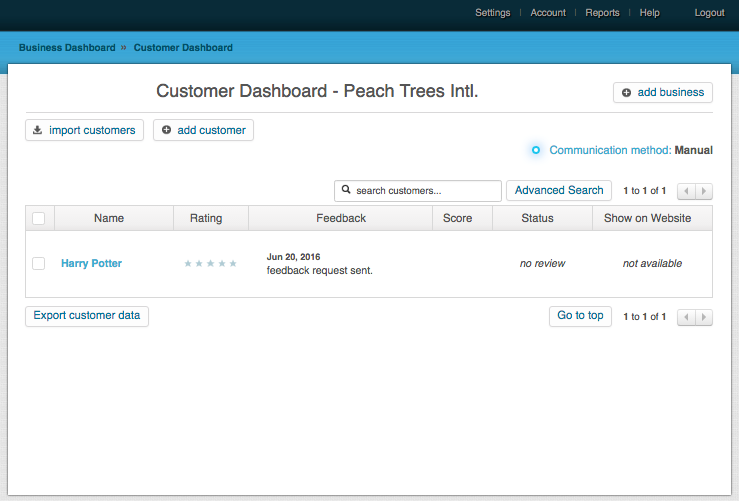The image size is (739, 501).
Task: Check the Harry Potter row checkbox
Action: point(39,263)
